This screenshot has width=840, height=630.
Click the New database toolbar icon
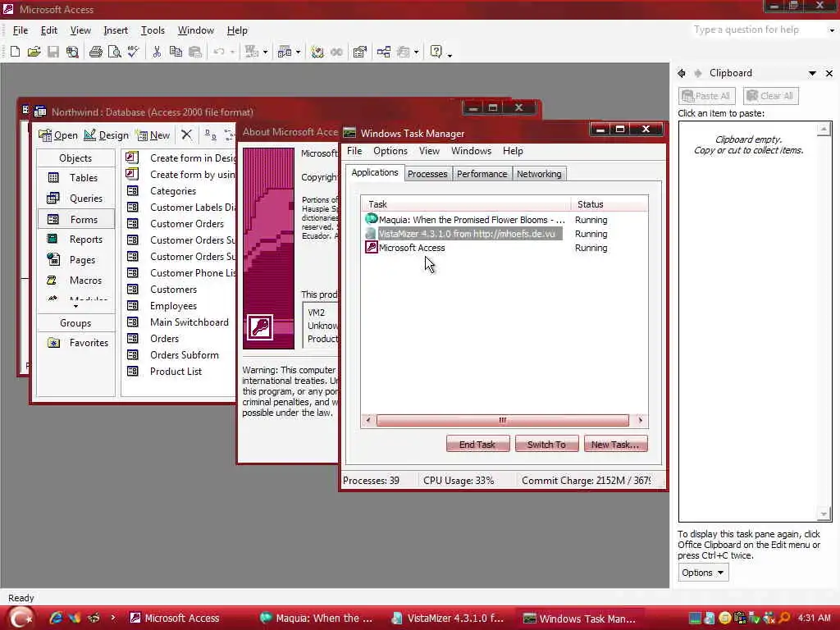coord(15,52)
